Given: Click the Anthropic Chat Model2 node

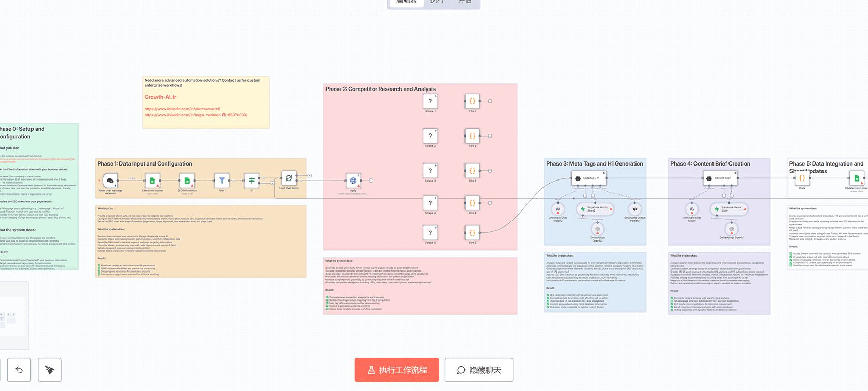Looking at the screenshot, I should [x=558, y=209].
